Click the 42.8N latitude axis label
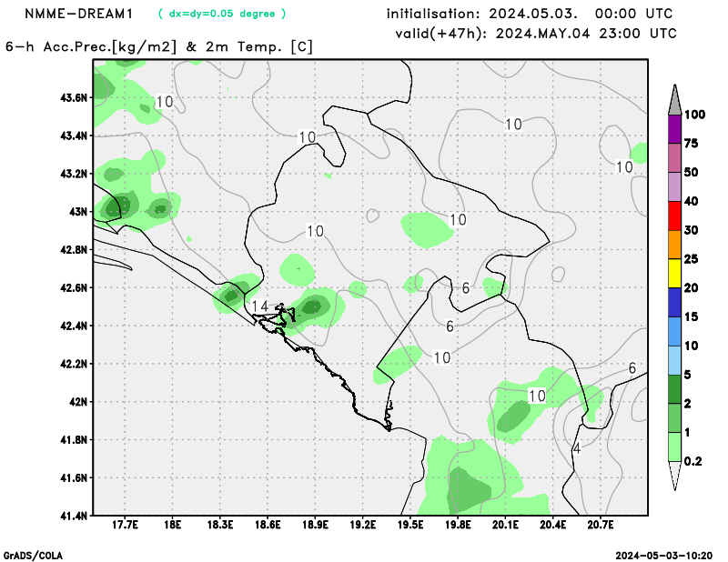This screenshot has width=728, height=562. click(74, 250)
